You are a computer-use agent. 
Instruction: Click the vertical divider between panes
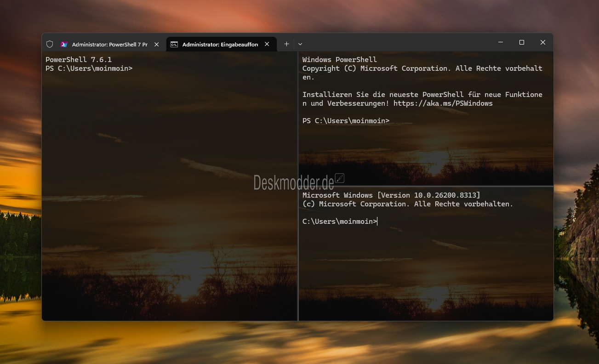click(298, 253)
